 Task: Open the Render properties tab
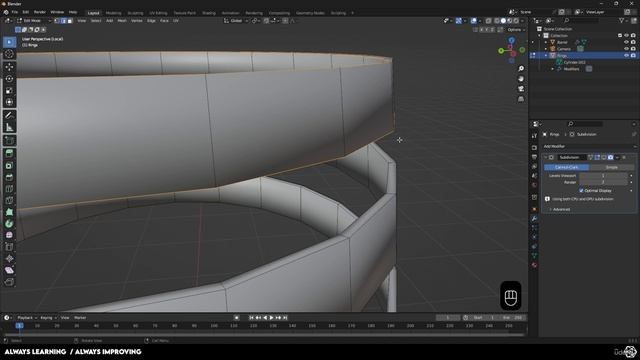(534, 147)
